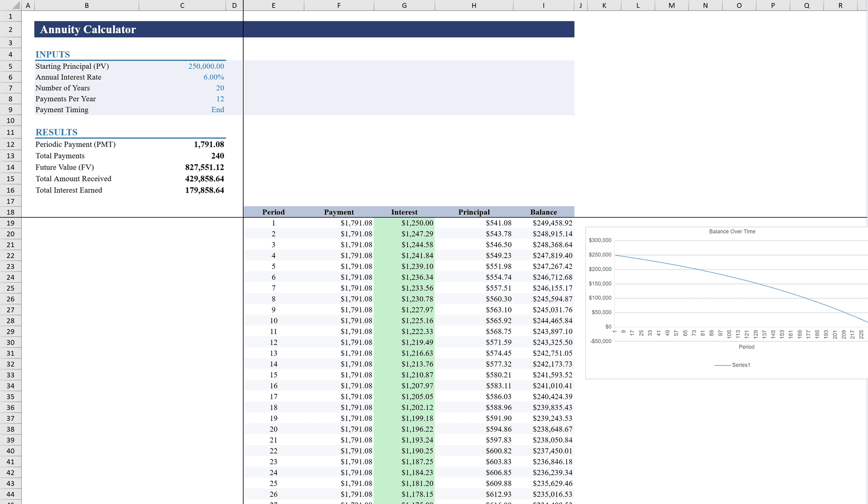Select balance cell $249,458.92
The width and height of the screenshot is (868, 504).
coord(544,223)
